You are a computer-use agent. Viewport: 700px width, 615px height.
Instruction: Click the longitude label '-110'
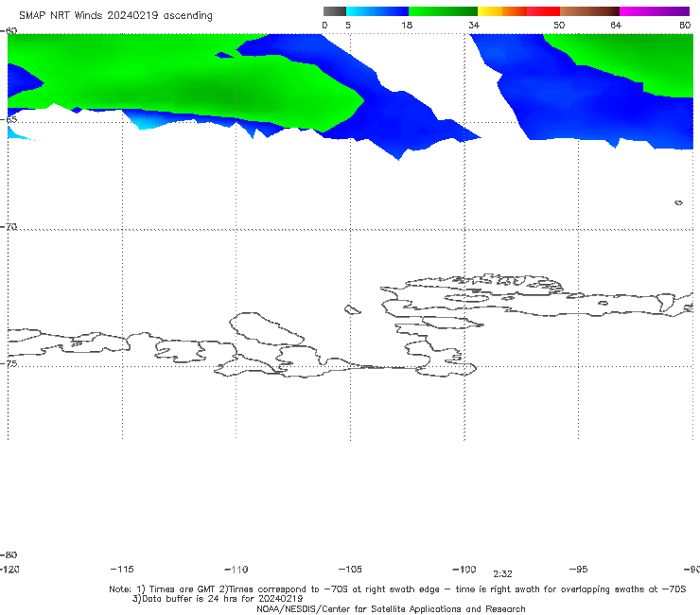(236, 570)
